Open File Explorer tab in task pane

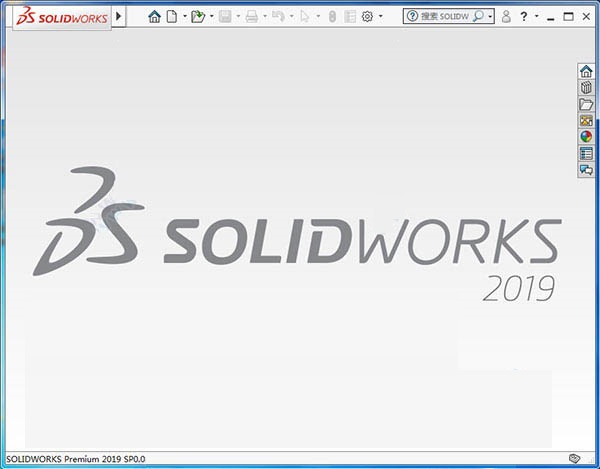pos(586,104)
